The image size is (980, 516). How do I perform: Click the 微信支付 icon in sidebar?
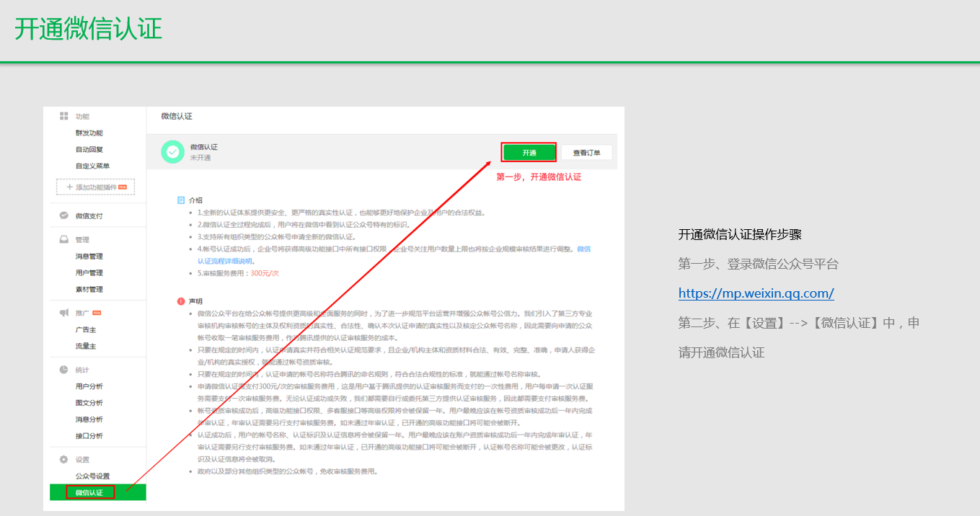tap(63, 215)
